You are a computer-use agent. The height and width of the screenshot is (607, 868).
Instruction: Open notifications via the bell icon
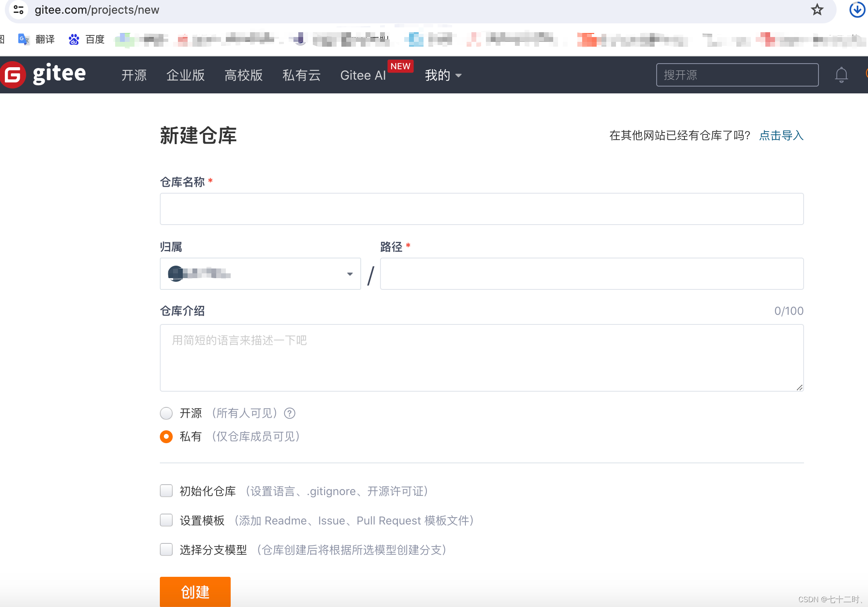pyautogui.click(x=841, y=75)
